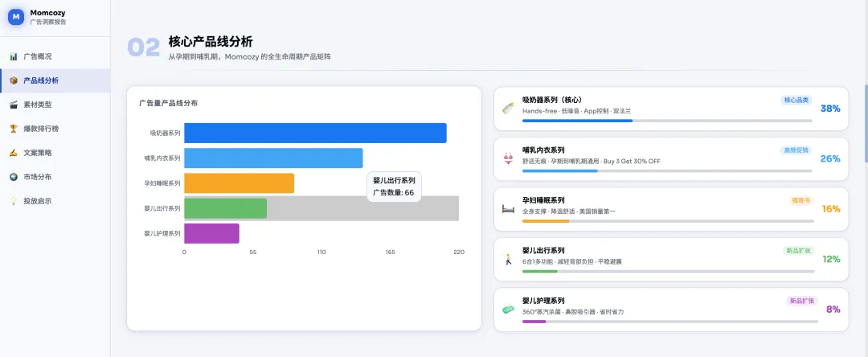Screen dimensions: 868x357
Task: Click the bar chart icon beside 广告概况
Action: tap(14, 56)
